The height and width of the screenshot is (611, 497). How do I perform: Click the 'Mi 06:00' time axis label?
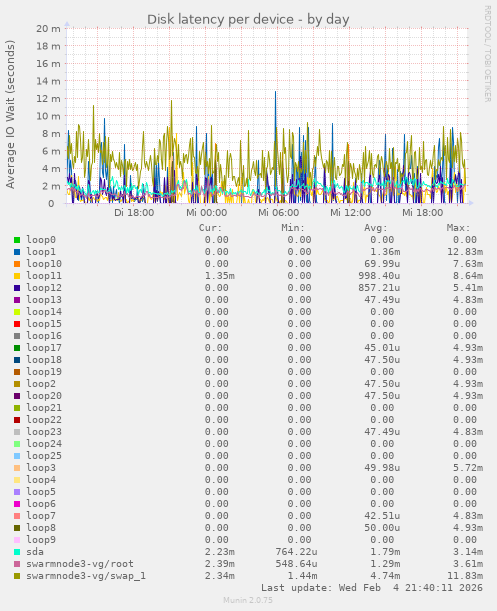[x=278, y=213]
